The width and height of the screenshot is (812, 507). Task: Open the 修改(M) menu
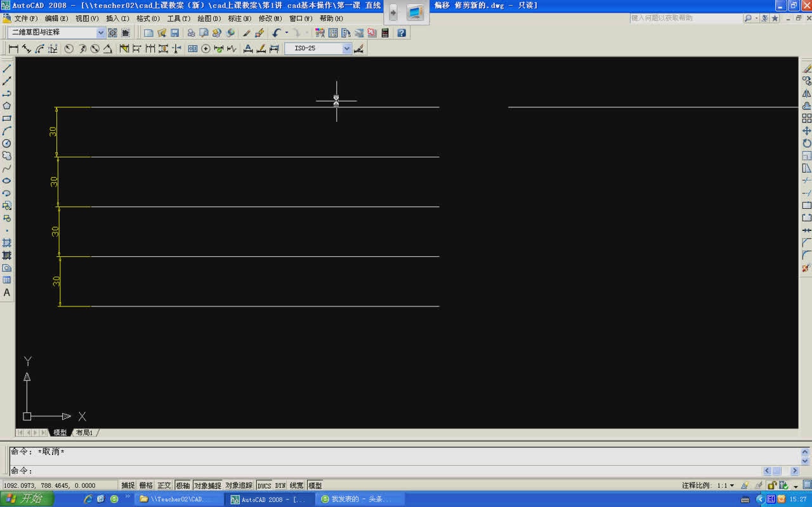pyautogui.click(x=270, y=18)
